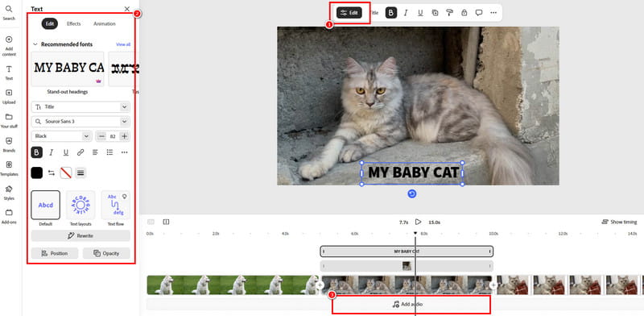Open the Add content sidebar item
This screenshot has width=644, height=316.
[x=9, y=46]
